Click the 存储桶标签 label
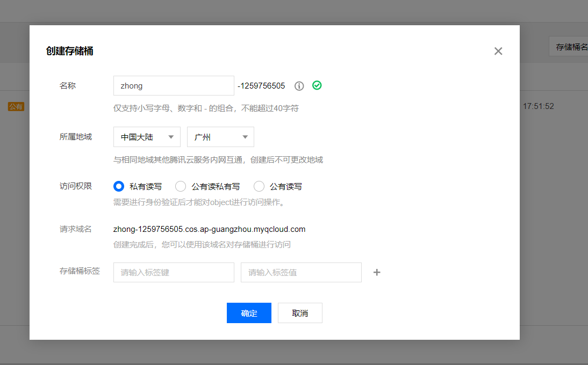This screenshot has width=588, height=365. tap(80, 271)
